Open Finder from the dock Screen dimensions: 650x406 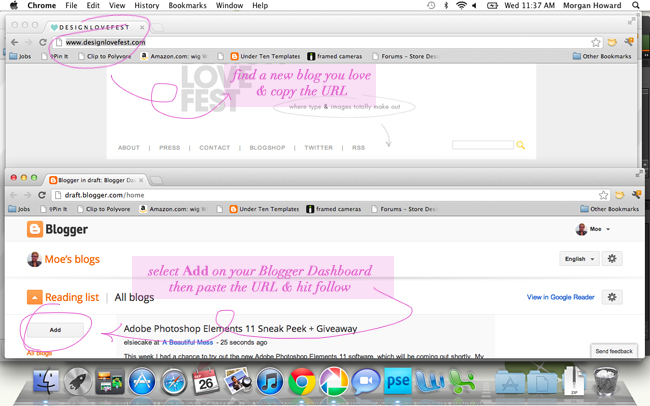(x=46, y=381)
